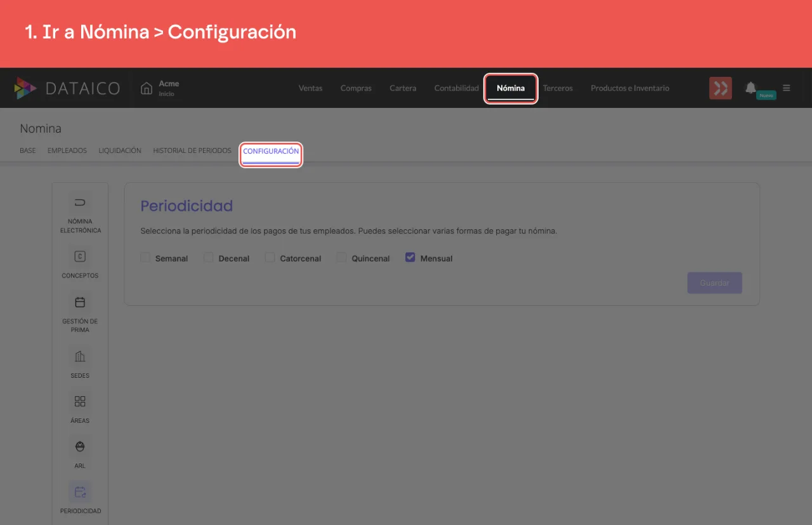This screenshot has height=525, width=812.
Task: Open the notifications bell icon
Action: click(x=751, y=88)
